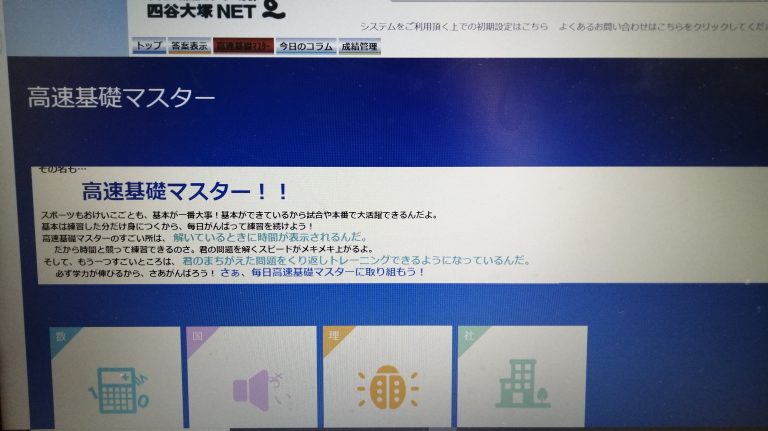Viewport: 768px width, 431px height.
Task: Click the line starting スポーツもおけいこごとも
Action: coord(240,215)
